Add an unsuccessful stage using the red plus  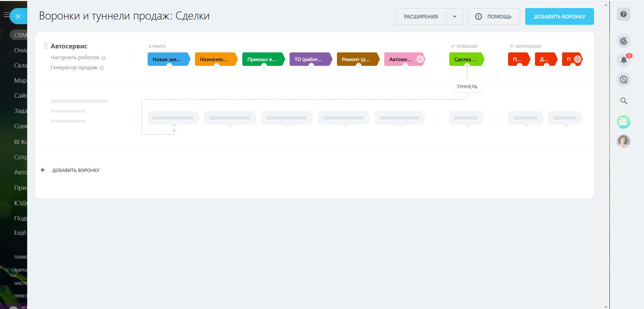(x=578, y=59)
